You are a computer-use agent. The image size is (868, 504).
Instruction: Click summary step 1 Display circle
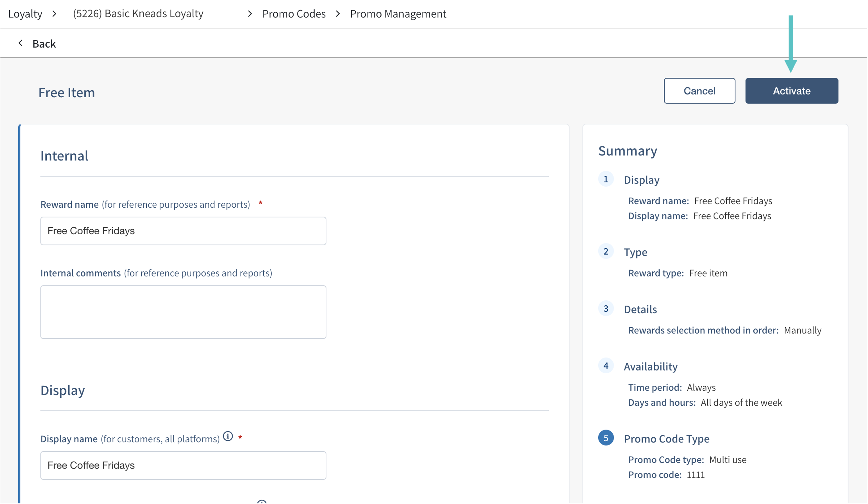[606, 179]
